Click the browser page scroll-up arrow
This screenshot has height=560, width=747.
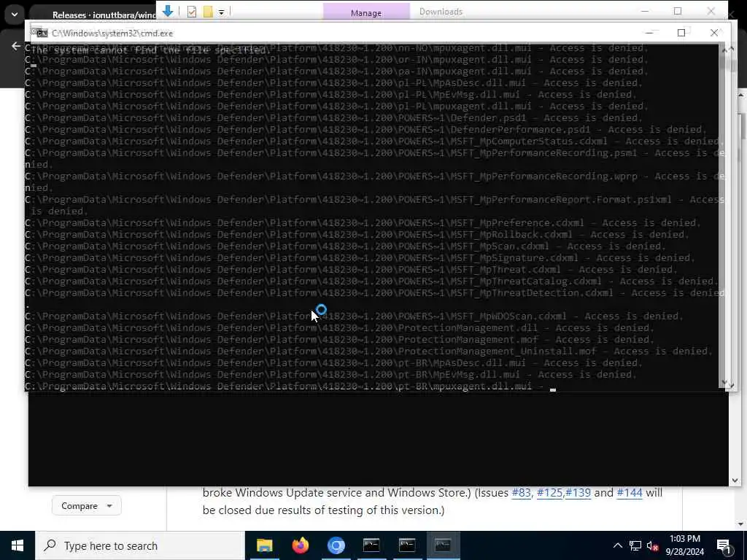point(741,96)
